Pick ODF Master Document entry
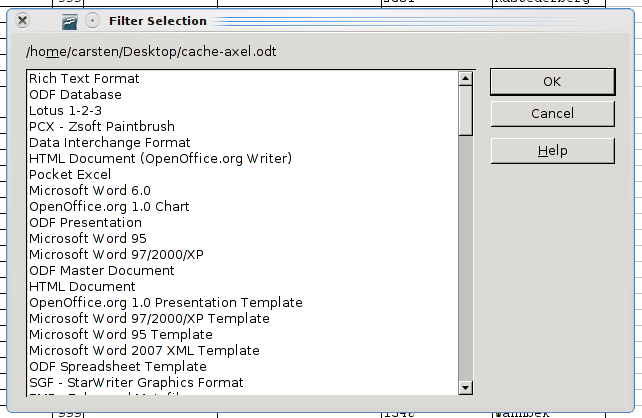Screen dimensions: 642x418 click(x=101, y=271)
